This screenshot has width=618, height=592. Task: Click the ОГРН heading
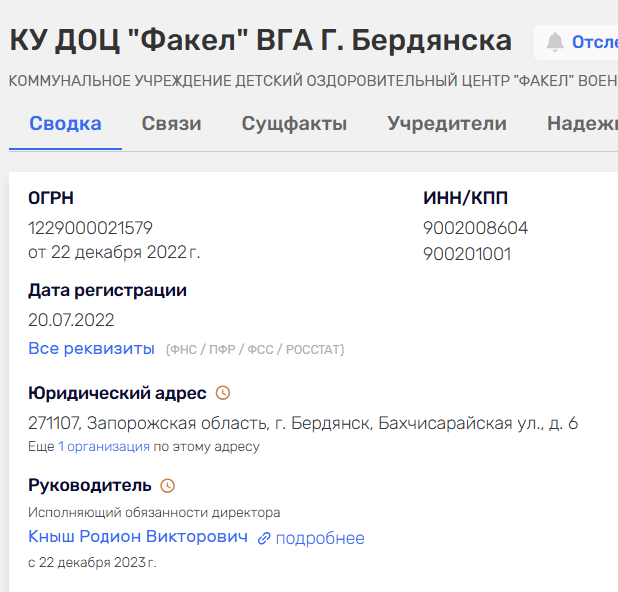click(x=51, y=198)
